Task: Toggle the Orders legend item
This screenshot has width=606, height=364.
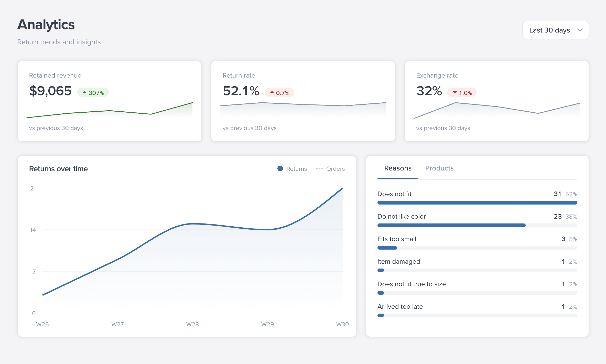Action: click(x=330, y=169)
